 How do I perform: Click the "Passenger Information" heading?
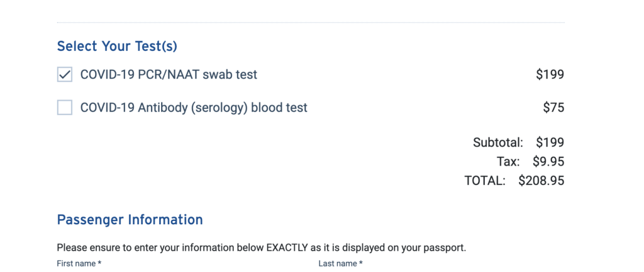[130, 220]
